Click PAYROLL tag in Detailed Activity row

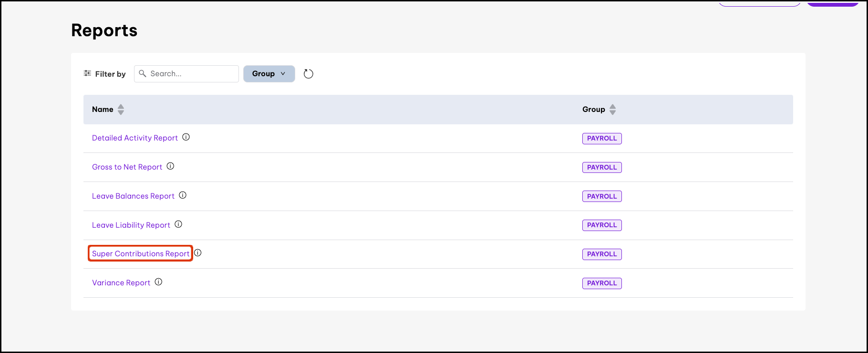pos(602,139)
